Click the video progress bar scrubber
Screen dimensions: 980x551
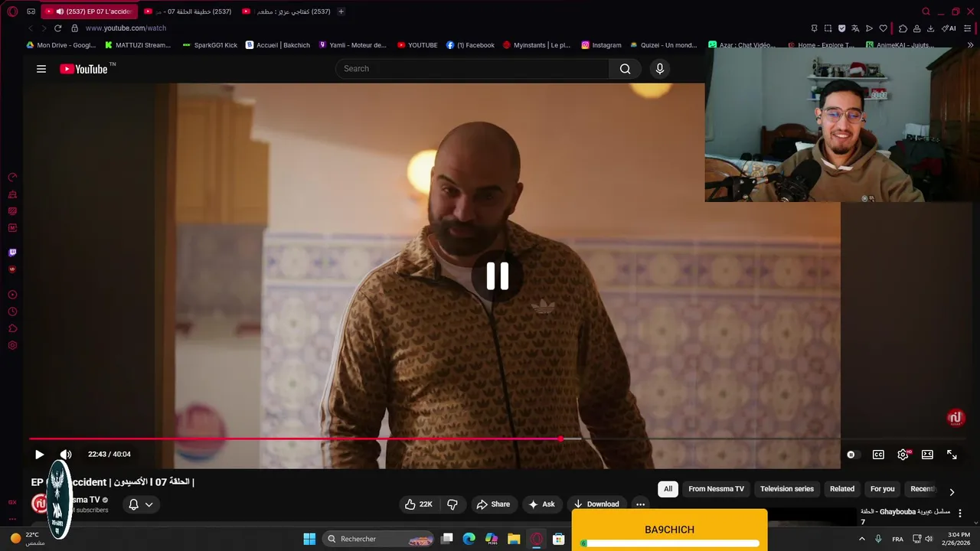[x=560, y=439]
